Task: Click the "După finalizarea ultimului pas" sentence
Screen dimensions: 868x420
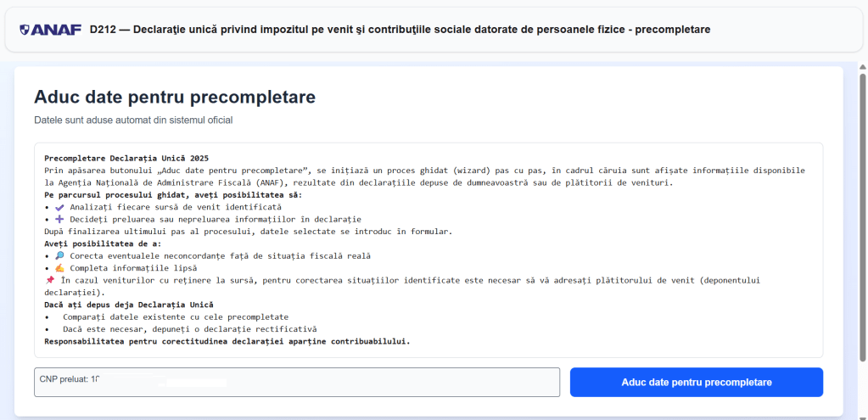Action: [247, 232]
